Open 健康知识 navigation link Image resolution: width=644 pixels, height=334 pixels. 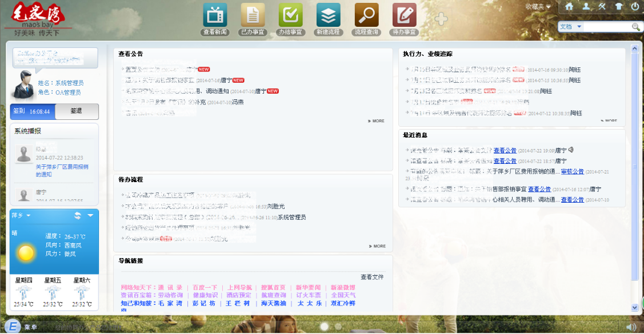(x=205, y=295)
